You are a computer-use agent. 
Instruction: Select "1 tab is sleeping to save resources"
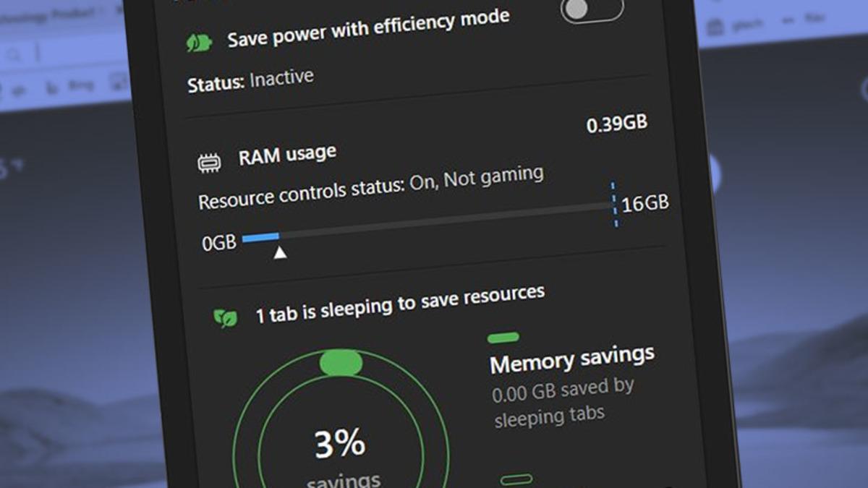(x=400, y=304)
